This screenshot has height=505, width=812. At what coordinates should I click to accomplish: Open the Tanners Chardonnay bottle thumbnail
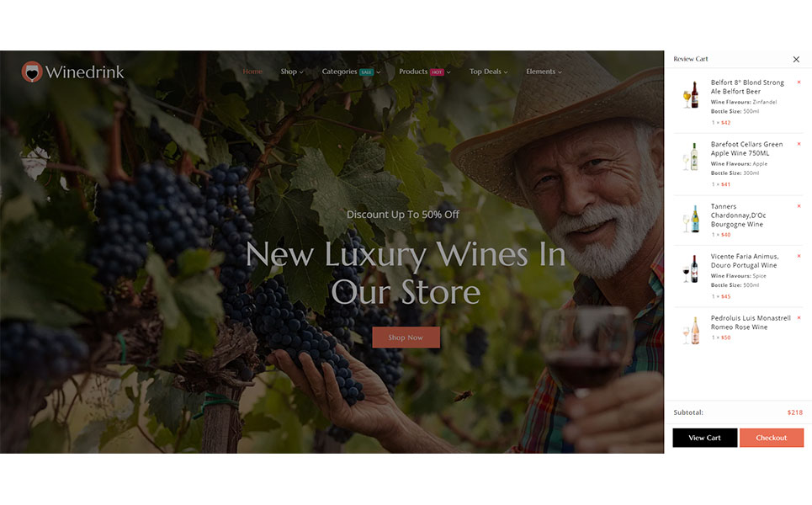(691, 218)
